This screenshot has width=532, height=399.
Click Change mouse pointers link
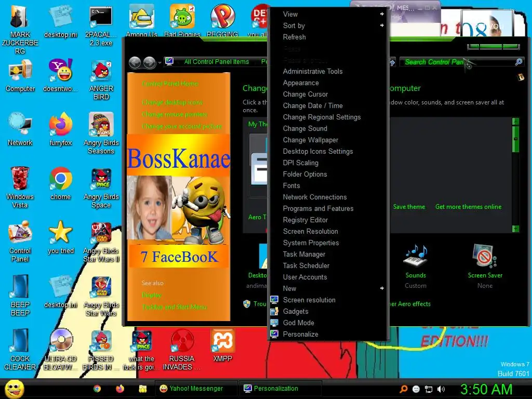(175, 114)
